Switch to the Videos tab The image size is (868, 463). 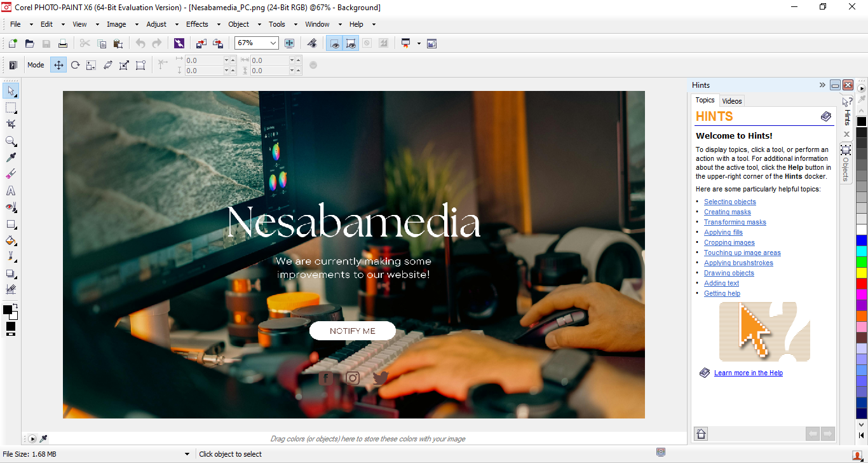pyautogui.click(x=732, y=101)
